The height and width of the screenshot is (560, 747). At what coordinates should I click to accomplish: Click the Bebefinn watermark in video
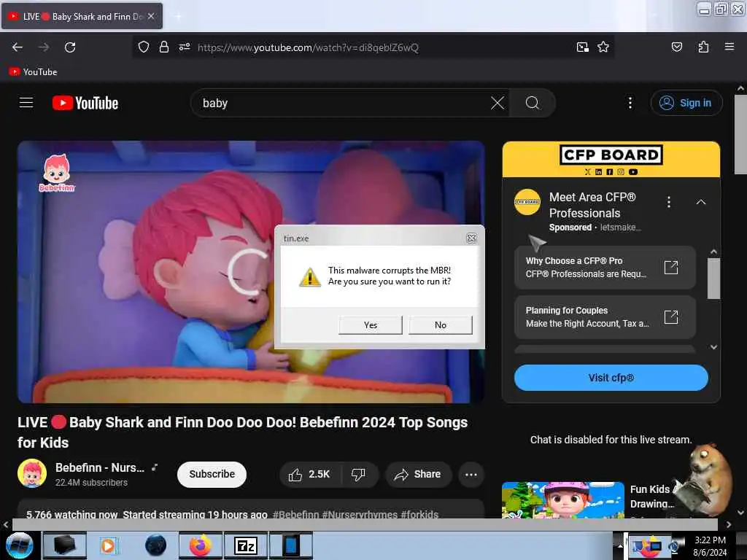57,173
